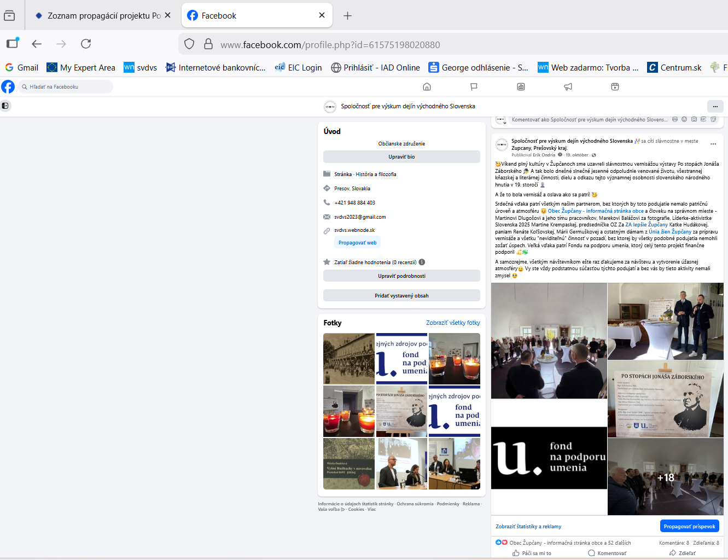This screenshot has width=728, height=560.
Task: Toggle the left sidebar panel icon
Action: [x=5, y=106]
